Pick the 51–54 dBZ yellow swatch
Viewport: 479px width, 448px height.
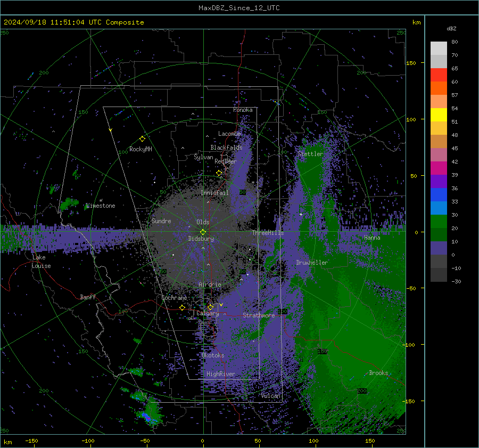click(x=439, y=115)
